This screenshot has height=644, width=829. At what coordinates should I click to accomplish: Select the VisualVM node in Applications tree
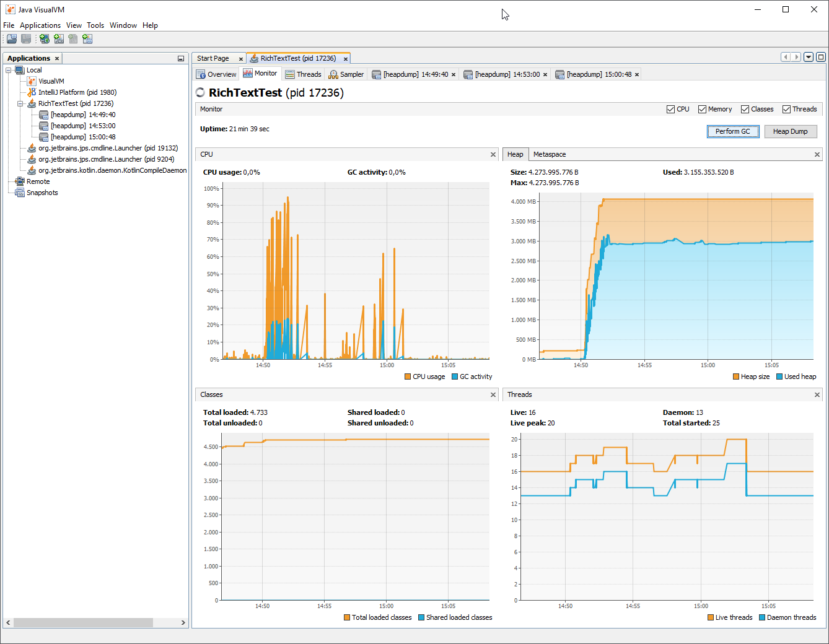[x=51, y=80]
